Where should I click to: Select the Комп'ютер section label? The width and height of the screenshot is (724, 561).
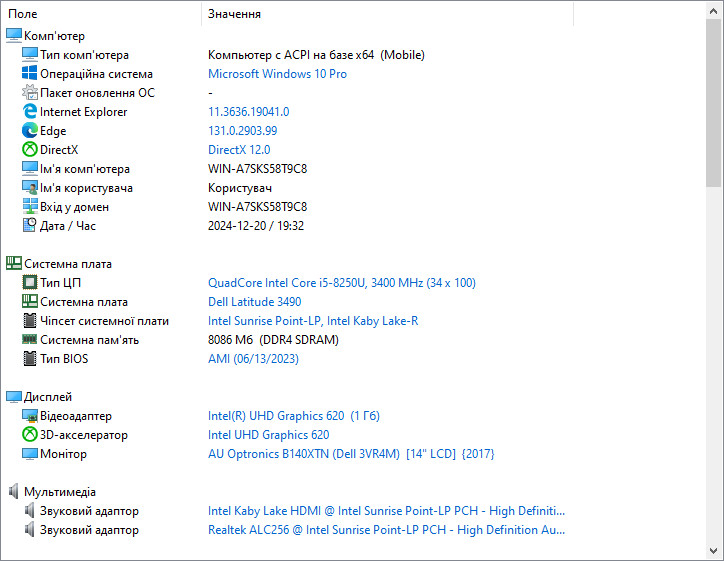54,36
